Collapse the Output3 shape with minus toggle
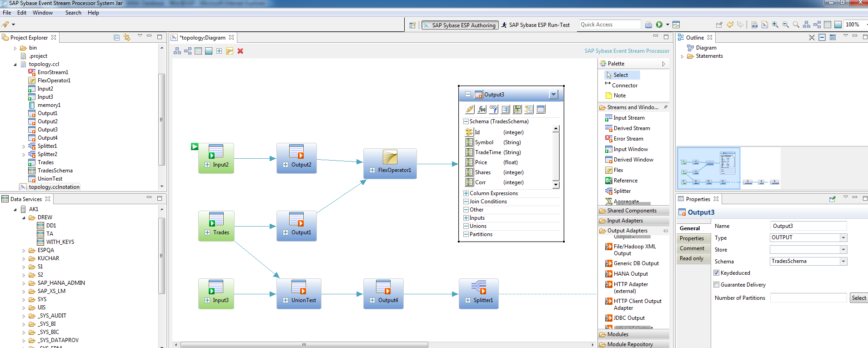 click(x=467, y=95)
